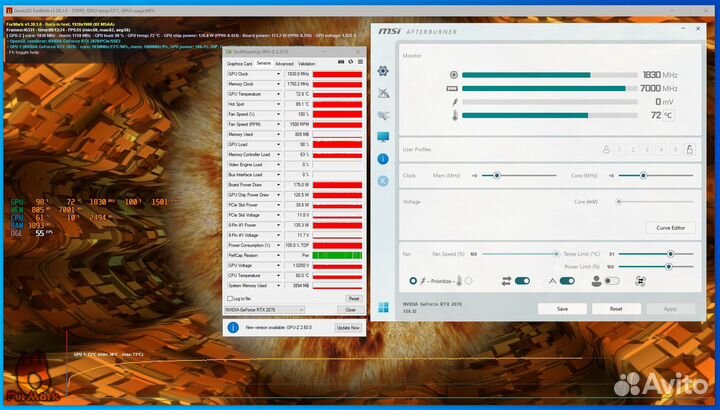The image size is (720, 410).
Task: Open the GPU-Z hamburger menu icon
Action: pos(360,62)
